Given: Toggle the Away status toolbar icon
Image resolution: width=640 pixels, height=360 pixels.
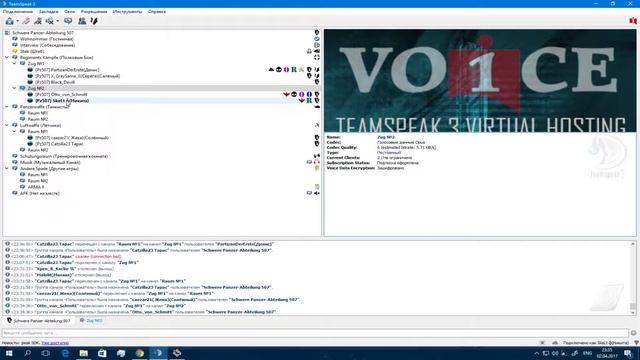Looking at the screenshot, I should click(x=50, y=21).
